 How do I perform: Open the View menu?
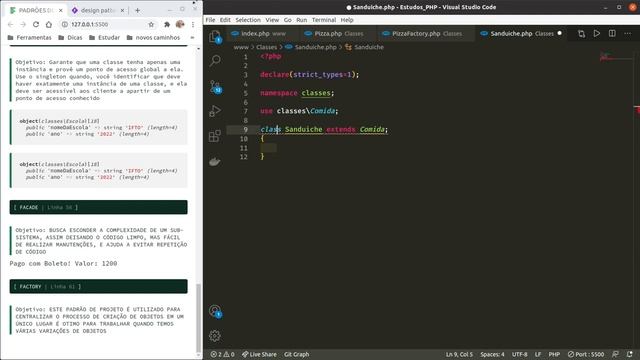pyautogui.click(x=272, y=20)
